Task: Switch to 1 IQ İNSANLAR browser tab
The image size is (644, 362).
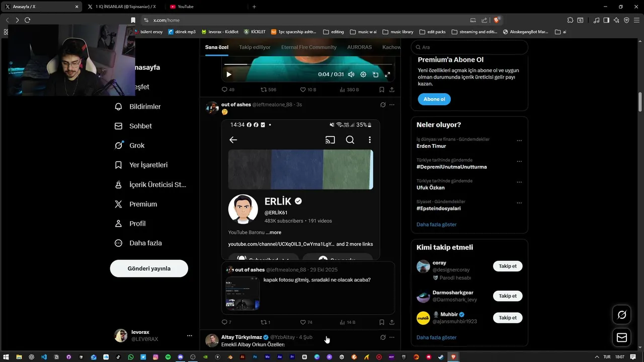Action: coord(122,7)
